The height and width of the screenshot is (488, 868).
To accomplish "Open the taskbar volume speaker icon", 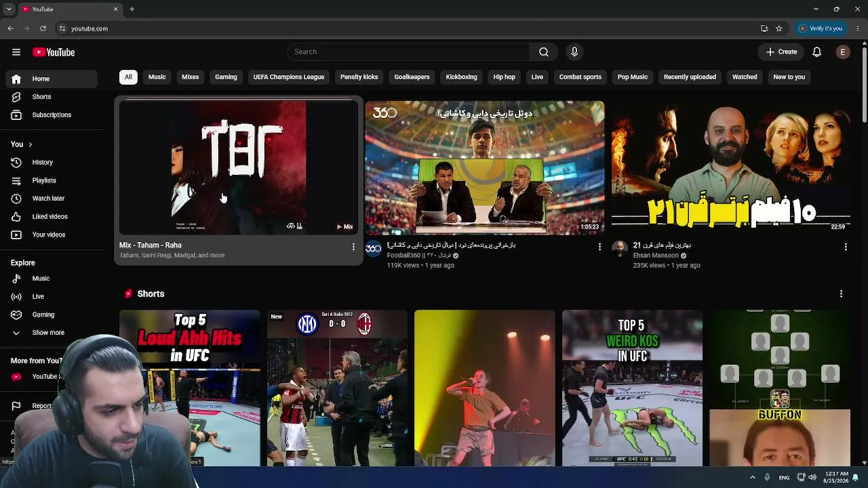I will click(812, 478).
